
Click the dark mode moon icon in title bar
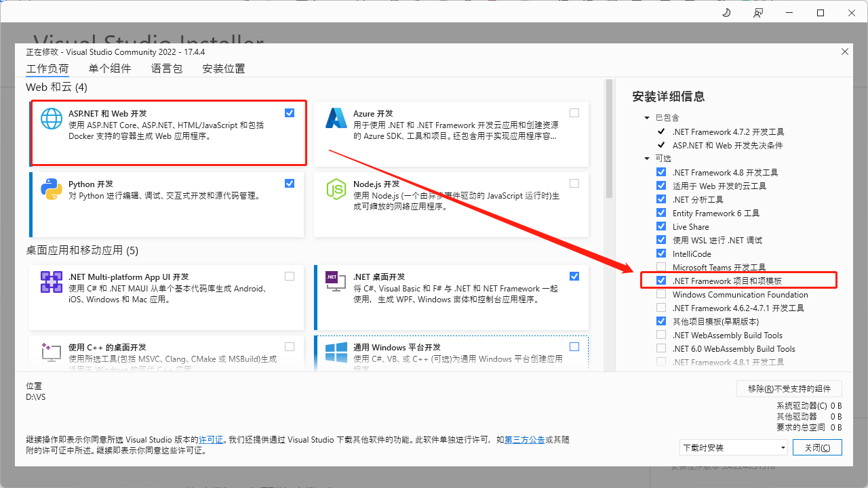726,13
